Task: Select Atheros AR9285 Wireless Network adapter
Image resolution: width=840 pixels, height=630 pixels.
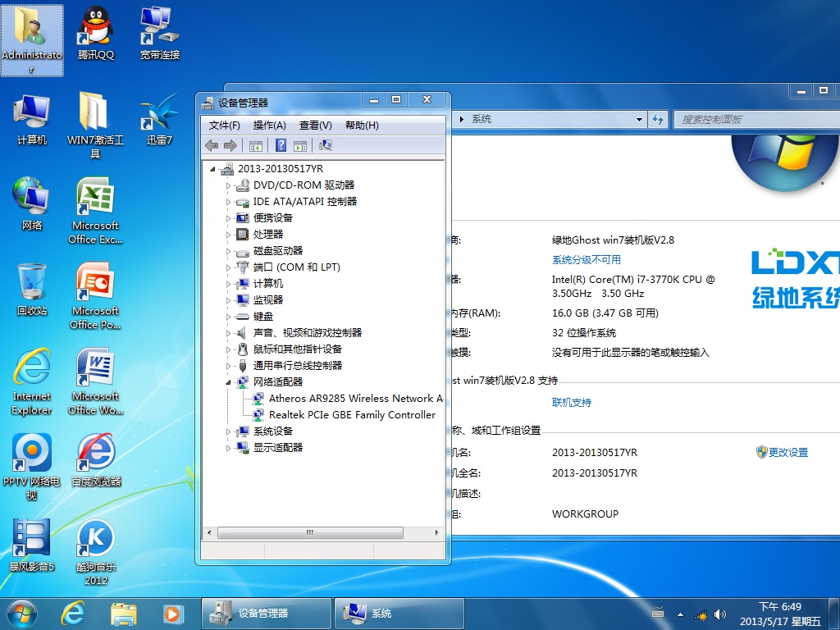Action: pyautogui.click(x=356, y=399)
